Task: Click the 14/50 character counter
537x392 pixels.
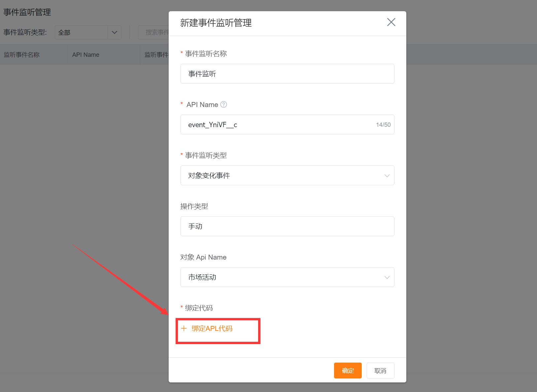Action: coord(383,125)
